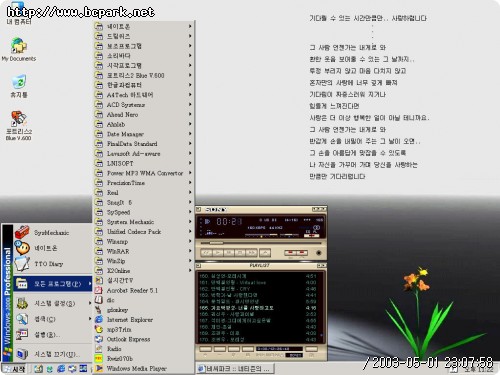500x375 pixels.
Task: Open TTO Diary from Start menu
Action: pyautogui.click(x=53, y=264)
